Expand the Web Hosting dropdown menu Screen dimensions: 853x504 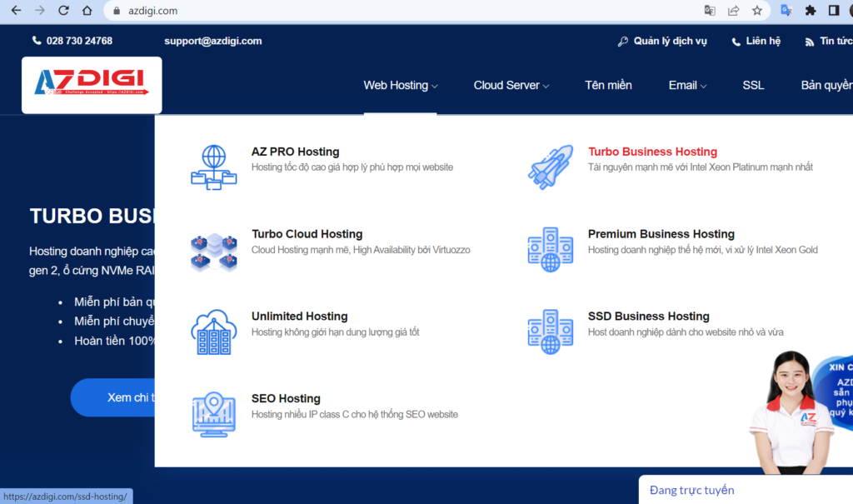point(400,85)
